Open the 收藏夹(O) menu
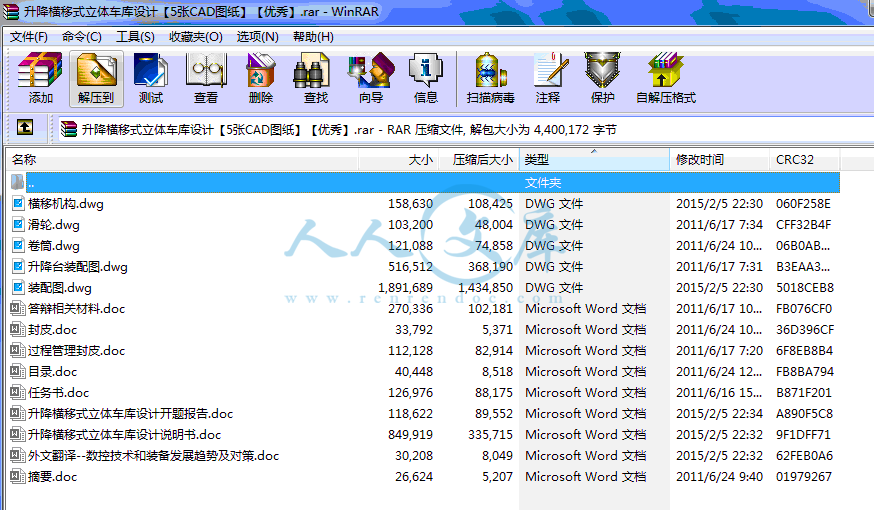 coord(196,37)
